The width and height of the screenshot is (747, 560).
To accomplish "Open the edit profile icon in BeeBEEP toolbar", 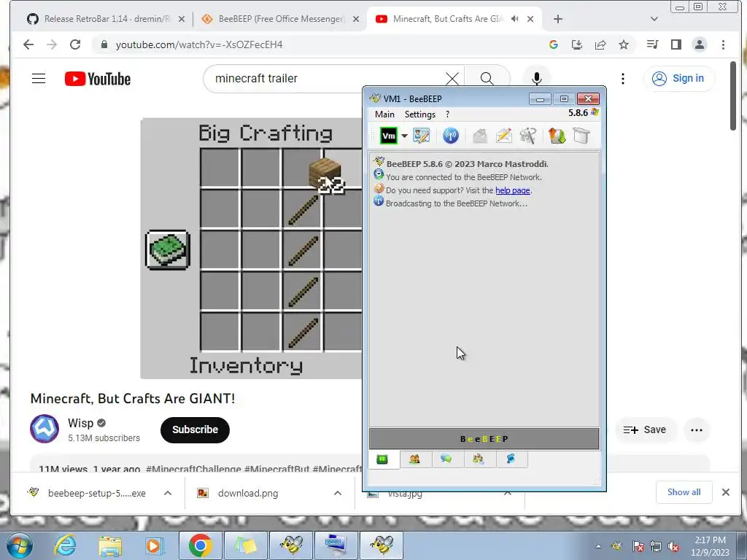I will click(421, 136).
